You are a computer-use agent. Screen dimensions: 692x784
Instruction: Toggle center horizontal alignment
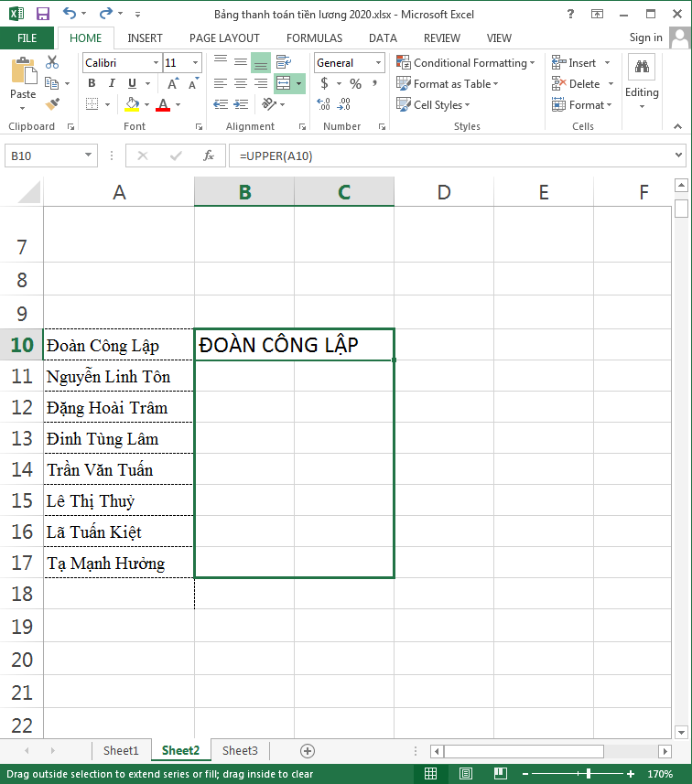241,84
